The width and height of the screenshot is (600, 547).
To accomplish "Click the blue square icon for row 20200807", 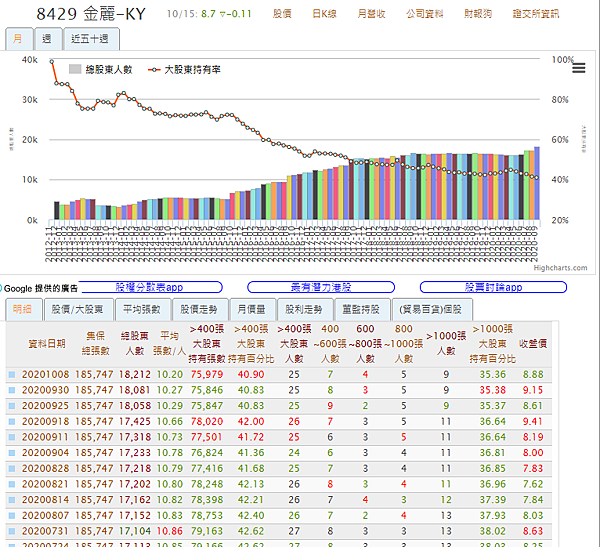I will click(12, 516).
